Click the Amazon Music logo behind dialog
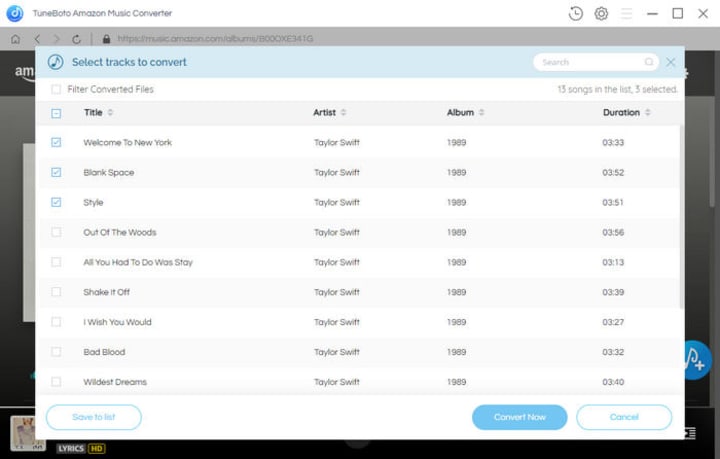This screenshot has width=720, height=459. click(24, 73)
